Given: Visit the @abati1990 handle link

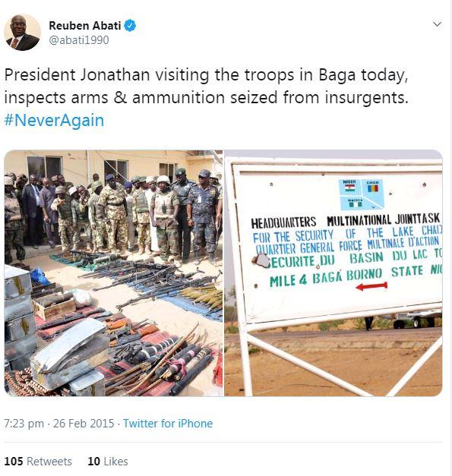Looking at the screenshot, I should coord(79,40).
